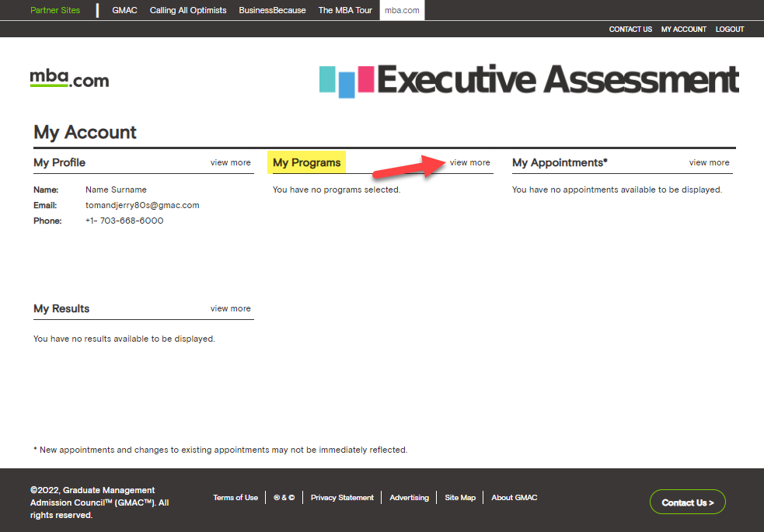Click the new appointments footnote text
The image size is (764, 532).
click(220, 450)
